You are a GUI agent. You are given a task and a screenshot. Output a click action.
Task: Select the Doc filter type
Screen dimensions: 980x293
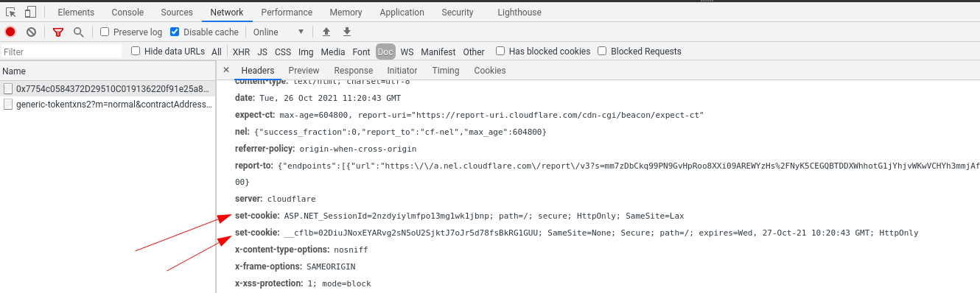click(x=385, y=52)
